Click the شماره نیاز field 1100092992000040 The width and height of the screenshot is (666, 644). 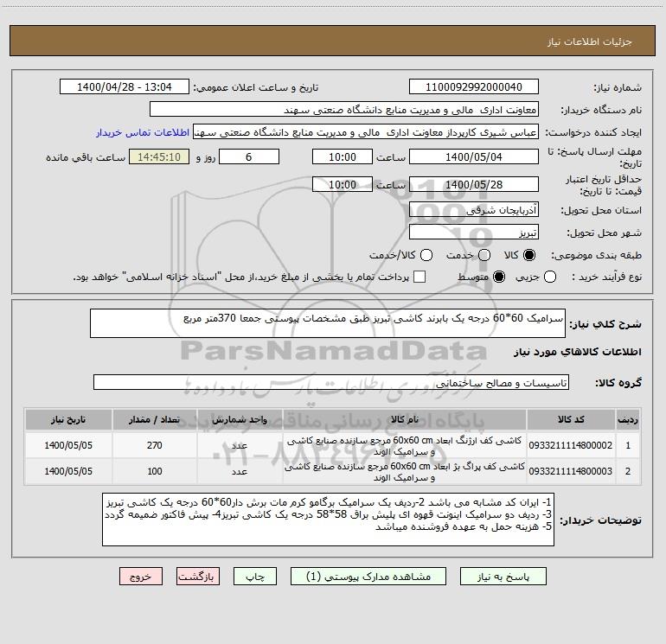coord(474,87)
